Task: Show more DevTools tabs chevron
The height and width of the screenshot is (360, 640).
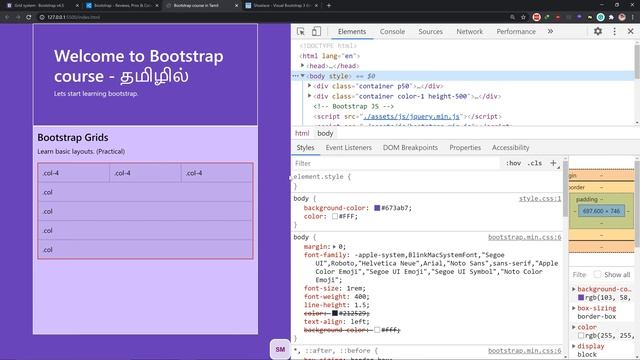Action: click(550, 31)
